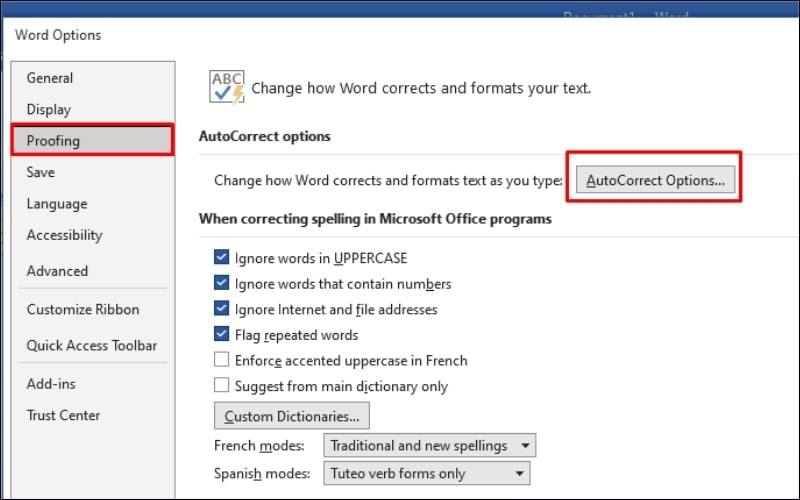Toggle Ignore Internet and file addresses
Image resolution: width=800 pixels, height=500 pixels.
(x=221, y=308)
